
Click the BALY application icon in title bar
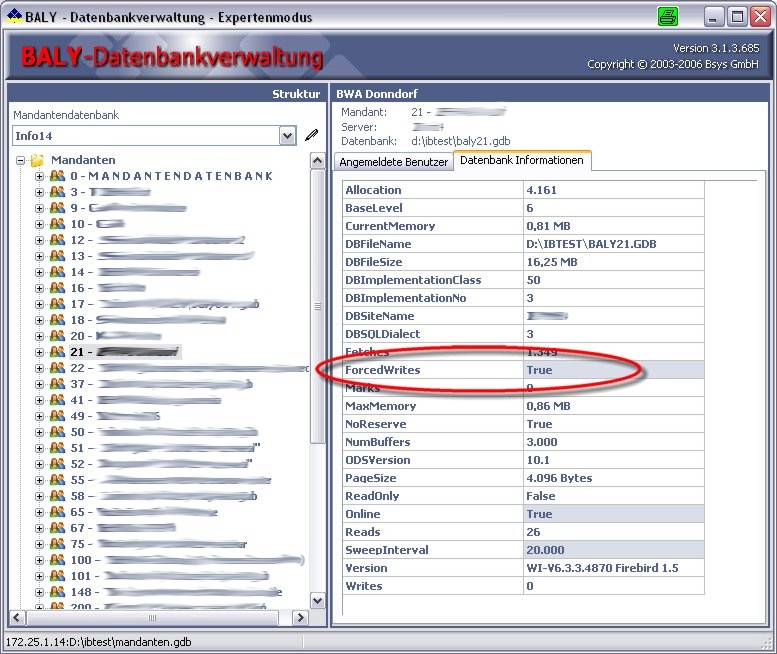tap(14, 16)
